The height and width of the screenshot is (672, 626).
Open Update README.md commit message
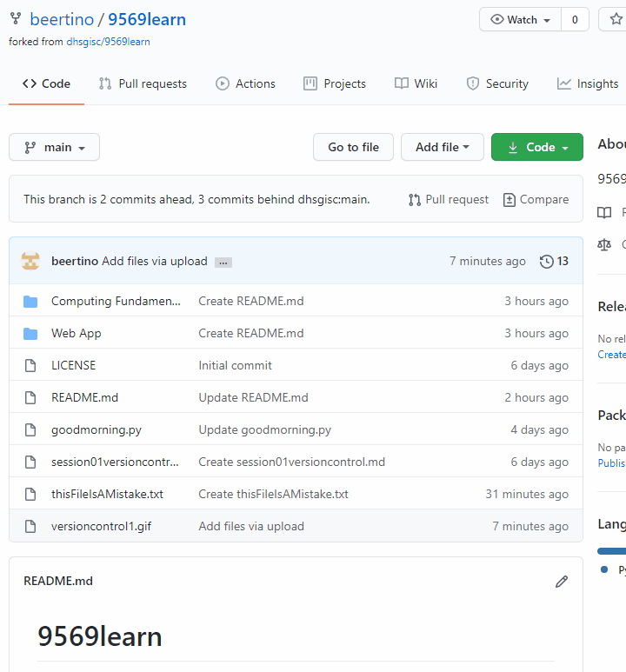coord(253,397)
